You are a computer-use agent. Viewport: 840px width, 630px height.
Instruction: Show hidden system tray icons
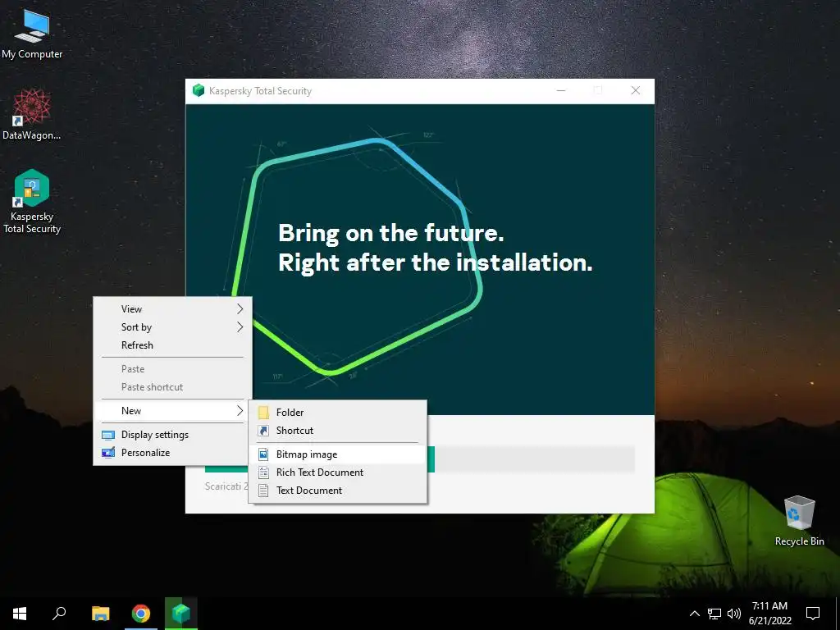[694, 614]
